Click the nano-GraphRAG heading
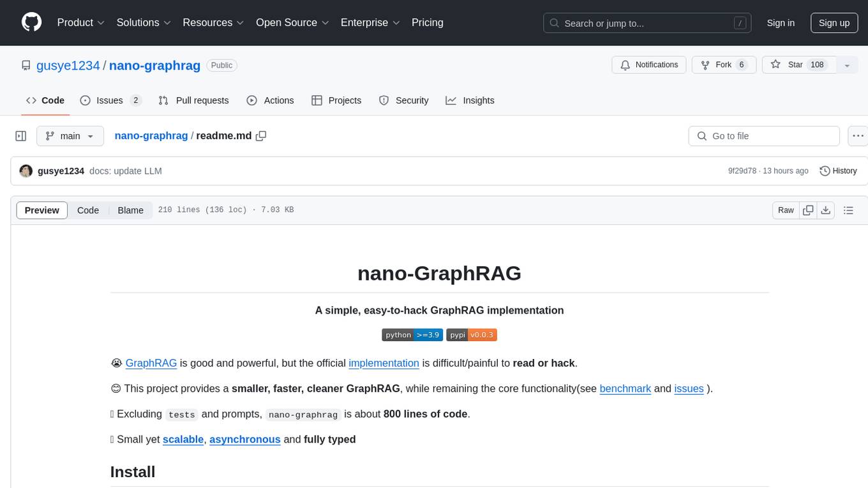Image resolution: width=868 pixels, height=488 pixels. click(440, 273)
